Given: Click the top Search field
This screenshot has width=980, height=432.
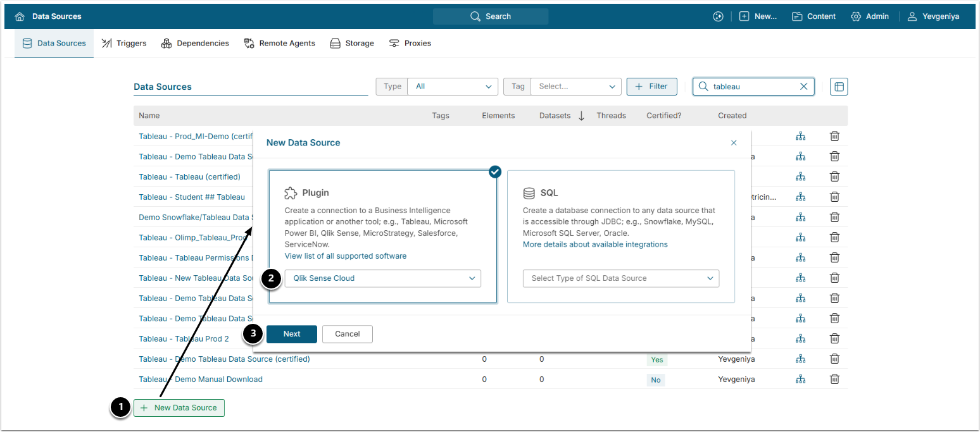Looking at the screenshot, I should [x=491, y=16].
